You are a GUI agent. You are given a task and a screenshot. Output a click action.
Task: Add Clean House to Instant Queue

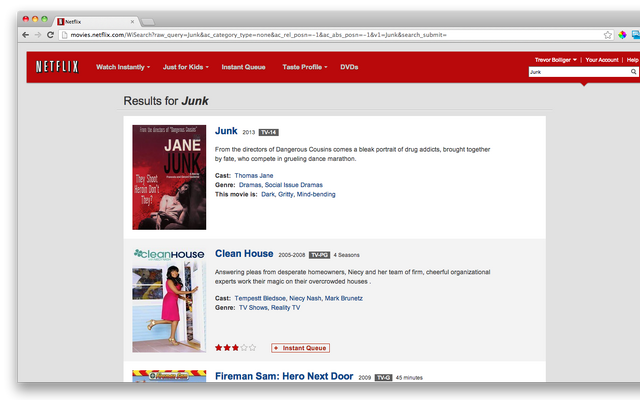click(300, 348)
